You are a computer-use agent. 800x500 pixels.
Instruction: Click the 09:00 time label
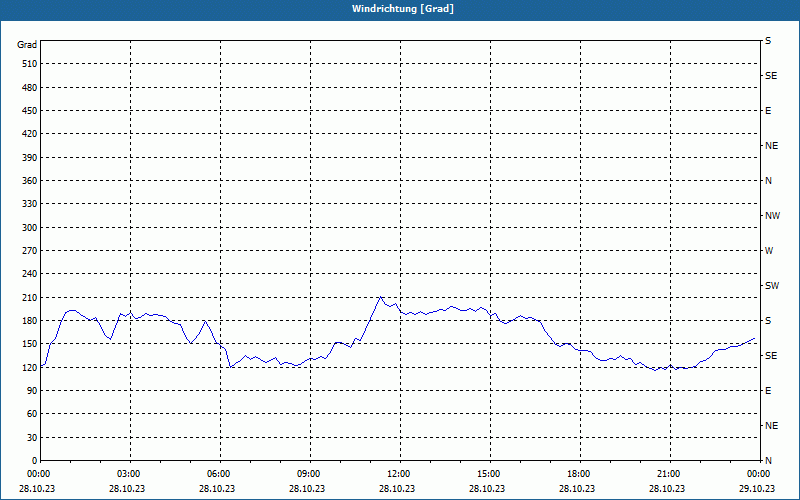click(x=309, y=474)
